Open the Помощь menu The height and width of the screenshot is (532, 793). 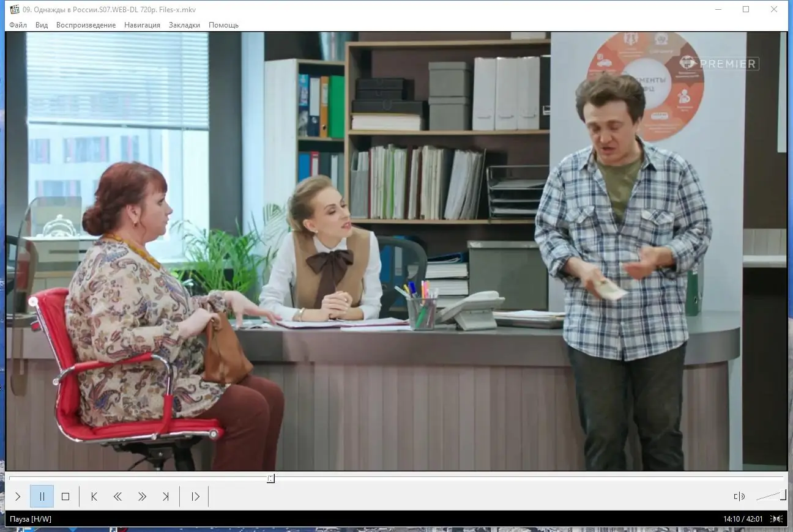223,25
